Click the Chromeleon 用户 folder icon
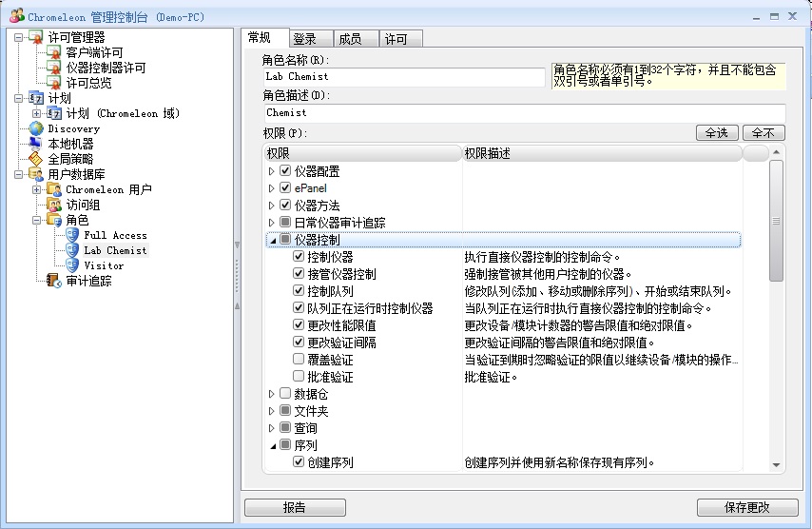 pos(54,189)
